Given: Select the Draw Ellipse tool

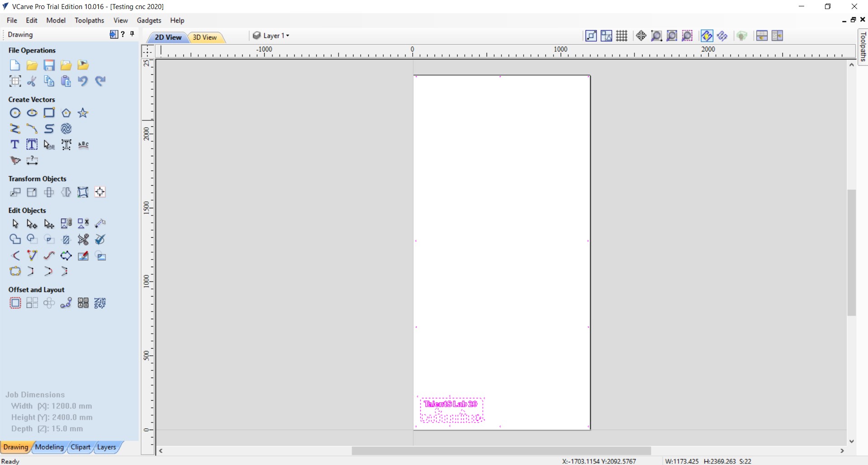Looking at the screenshot, I should pos(32,113).
